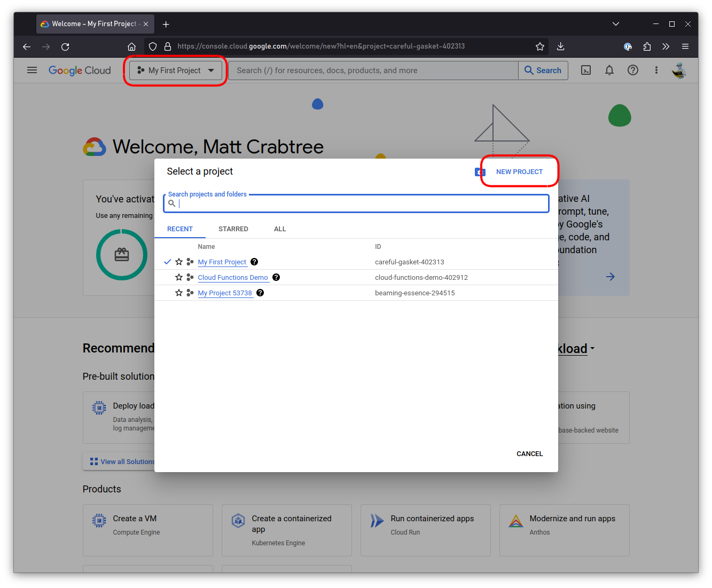The height and width of the screenshot is (588, 712).
Task: Click the tracking protection shield icon
Action: click(x=153, y=46)
